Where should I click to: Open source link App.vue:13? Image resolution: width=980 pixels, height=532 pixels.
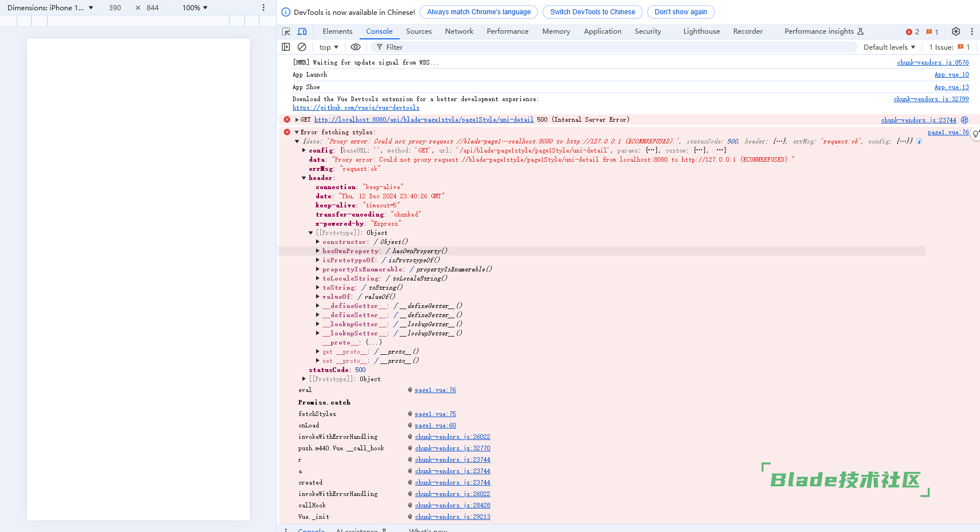[x=952, y=87]
